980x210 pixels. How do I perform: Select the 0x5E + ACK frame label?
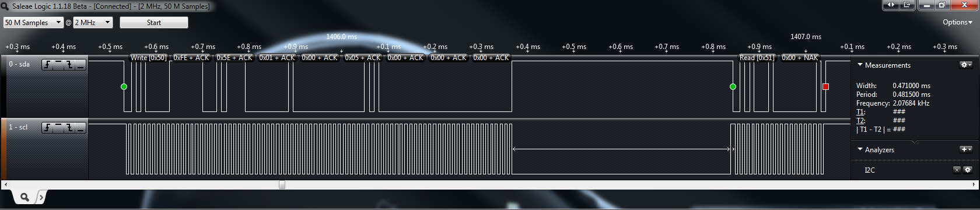click(x=234, y=58)
